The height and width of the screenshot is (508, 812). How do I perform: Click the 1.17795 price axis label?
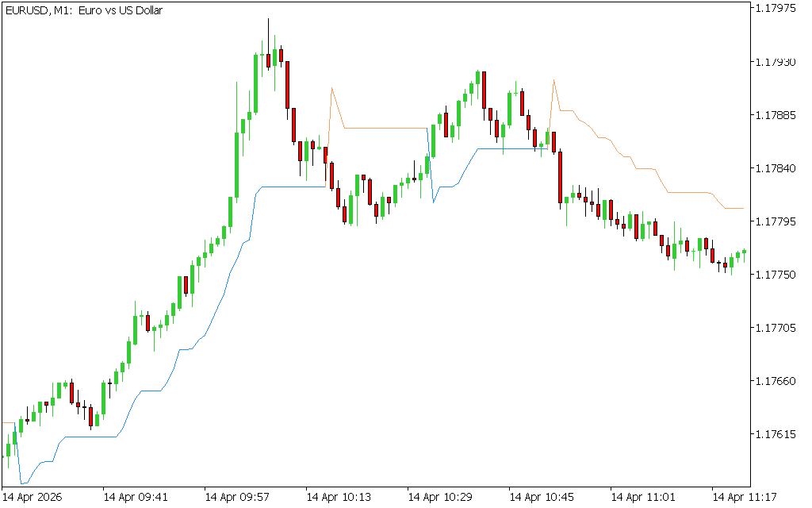(776, 221)
